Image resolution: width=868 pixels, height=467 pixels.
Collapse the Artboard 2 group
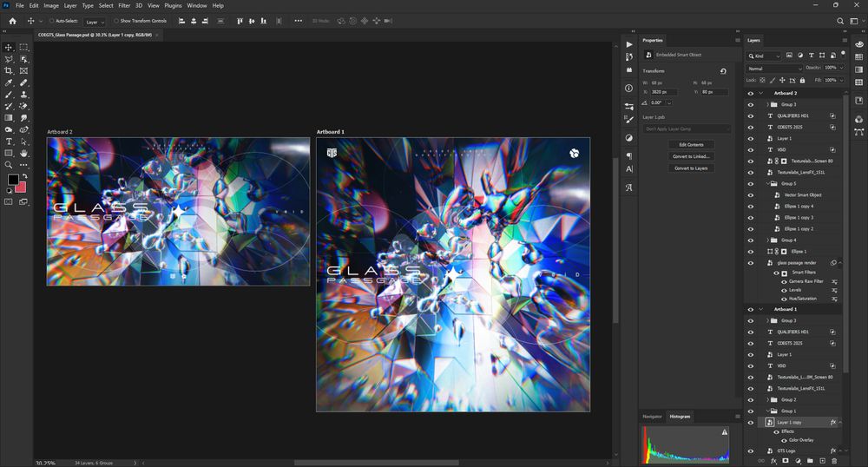761,93
